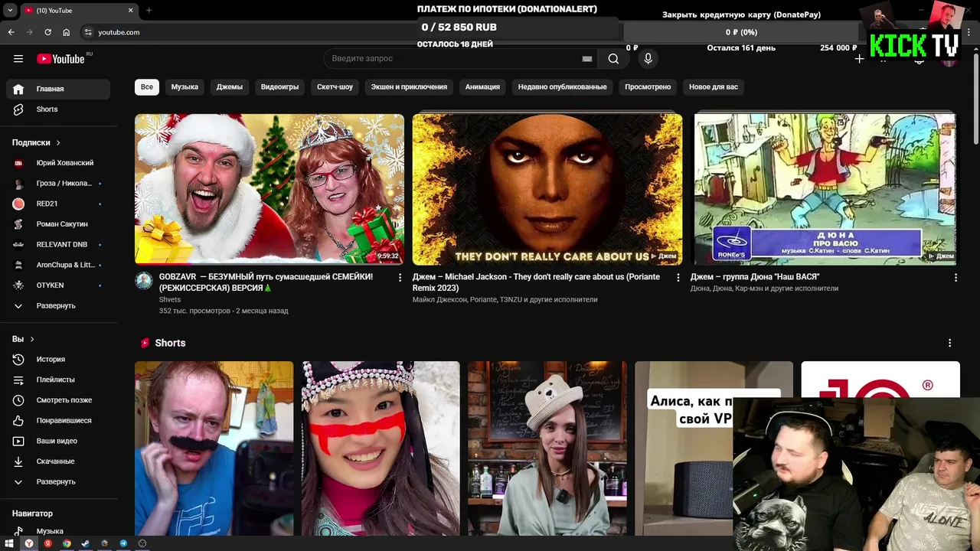Open site info icon beside youtube.com
This screenshot has height=551, width=980.
pos(88,32)
